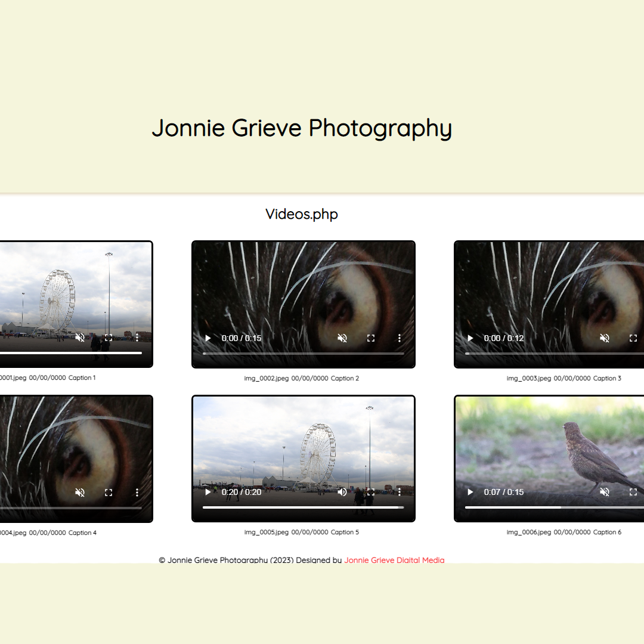Enter fullscreen on Caption 2 video

371,338
